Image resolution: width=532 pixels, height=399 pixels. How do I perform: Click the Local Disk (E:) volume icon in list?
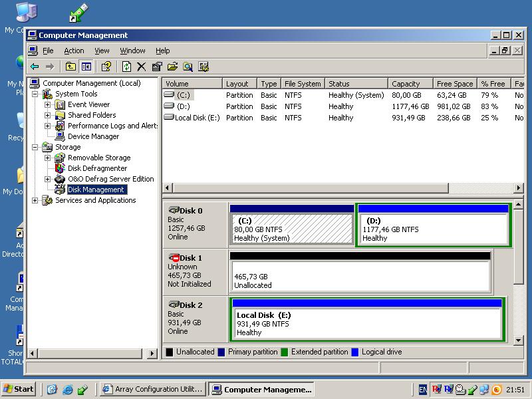coord(169,118)
